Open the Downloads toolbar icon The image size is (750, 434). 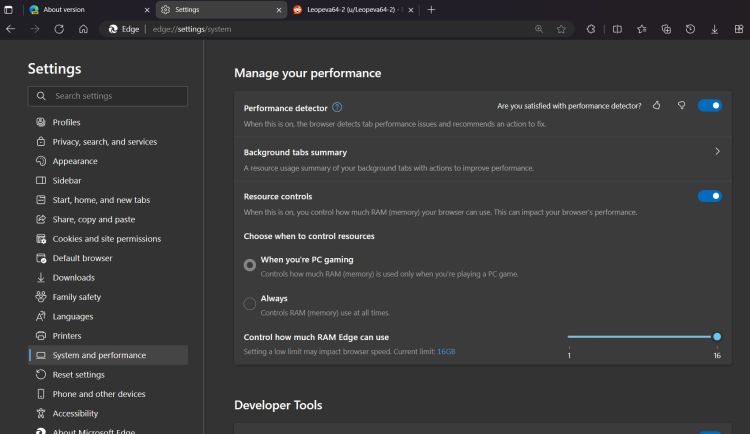coord(714,29)
